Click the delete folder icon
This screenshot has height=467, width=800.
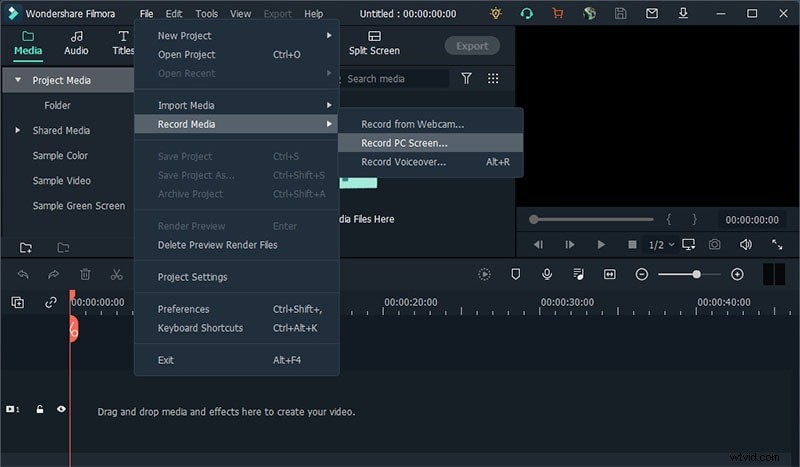63,248
